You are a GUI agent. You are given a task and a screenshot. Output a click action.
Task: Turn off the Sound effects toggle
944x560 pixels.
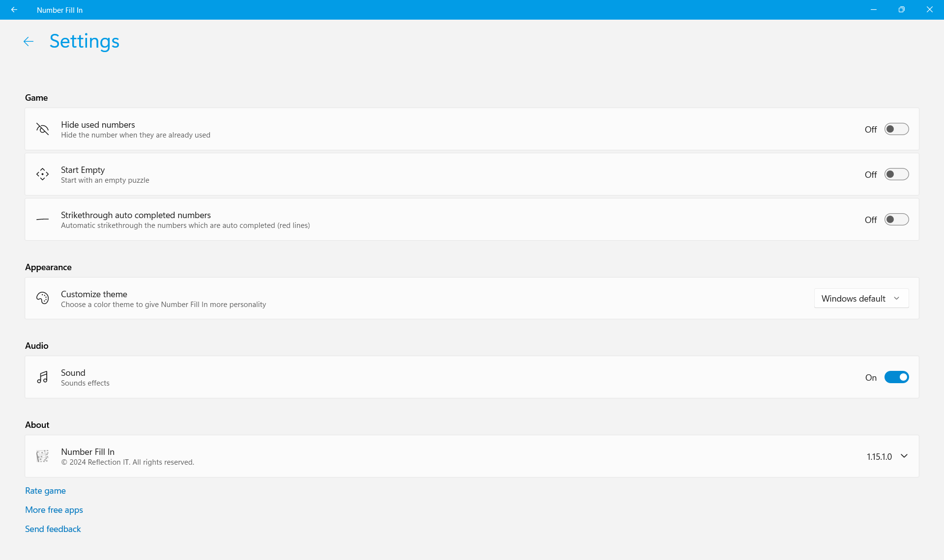pyautogui.click(x=896, y=377)
